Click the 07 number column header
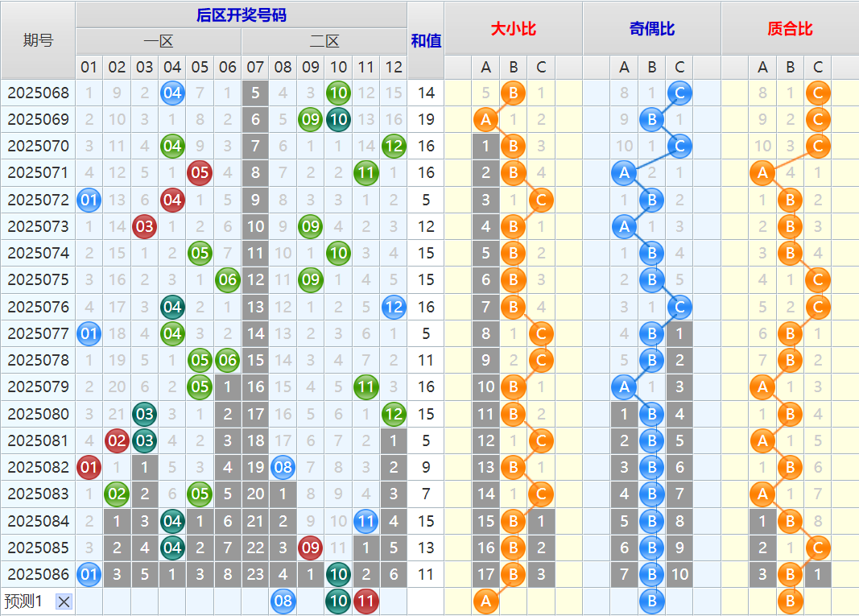The image size is (859, 616). [x=255, y=67]
